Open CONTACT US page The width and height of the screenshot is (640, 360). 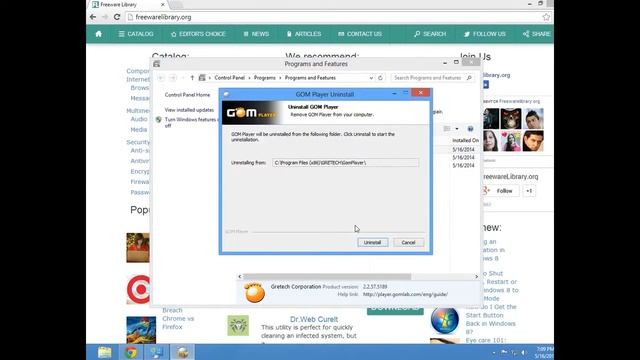click(x=360, y=34)
